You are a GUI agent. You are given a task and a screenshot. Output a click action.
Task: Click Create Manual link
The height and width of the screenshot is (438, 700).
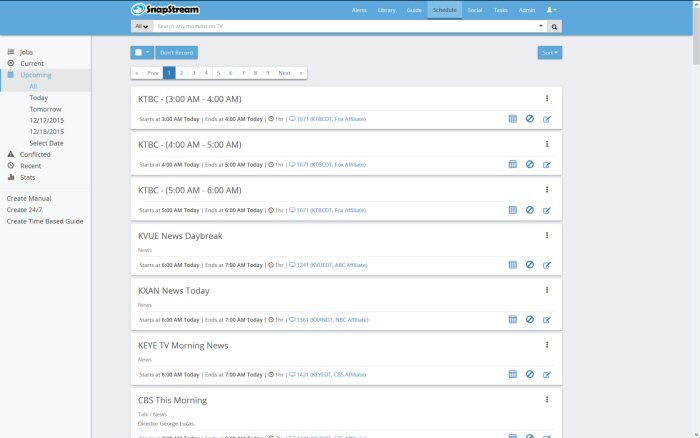point(29,198)
